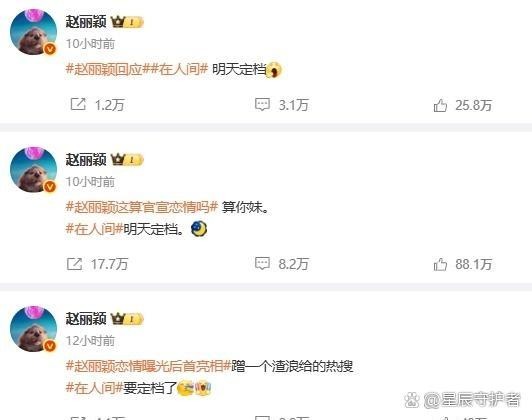Click 12小时前 timestamp on third post
The image size is (532, 420).
point(90,341)
